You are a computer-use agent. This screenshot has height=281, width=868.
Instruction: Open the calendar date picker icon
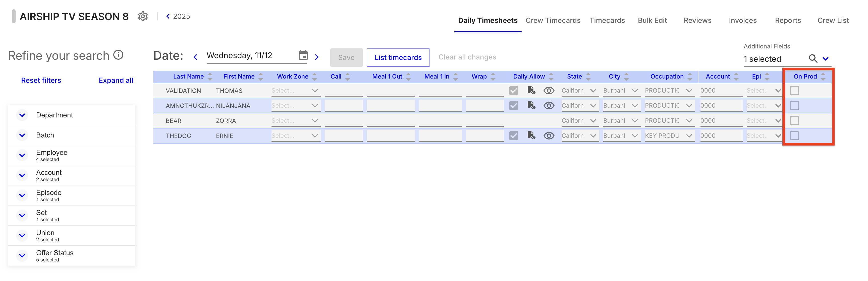pos(303,55)
